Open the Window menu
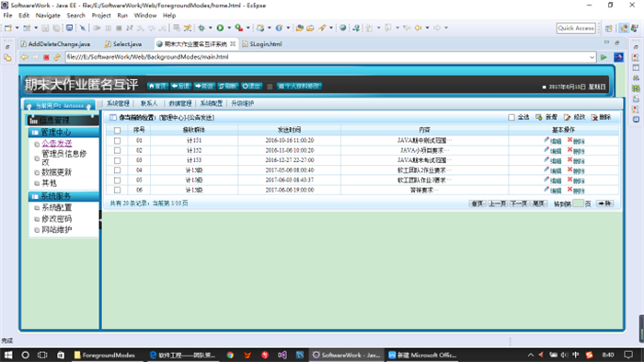644x362 pixels. click(x=145, y=16)
